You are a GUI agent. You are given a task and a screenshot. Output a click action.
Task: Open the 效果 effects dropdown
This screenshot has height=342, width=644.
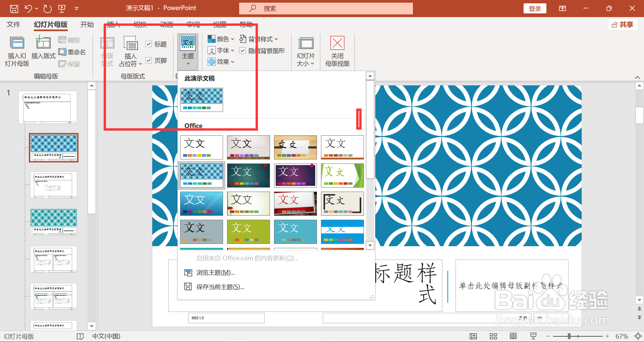[x=221, y=62]
